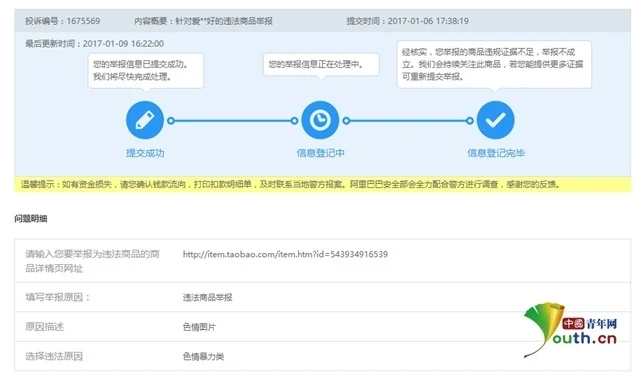The height and width of the screenshot is (378, 640).
Task: Click the 原因描述 row label
Action: (x=44, y=327)
